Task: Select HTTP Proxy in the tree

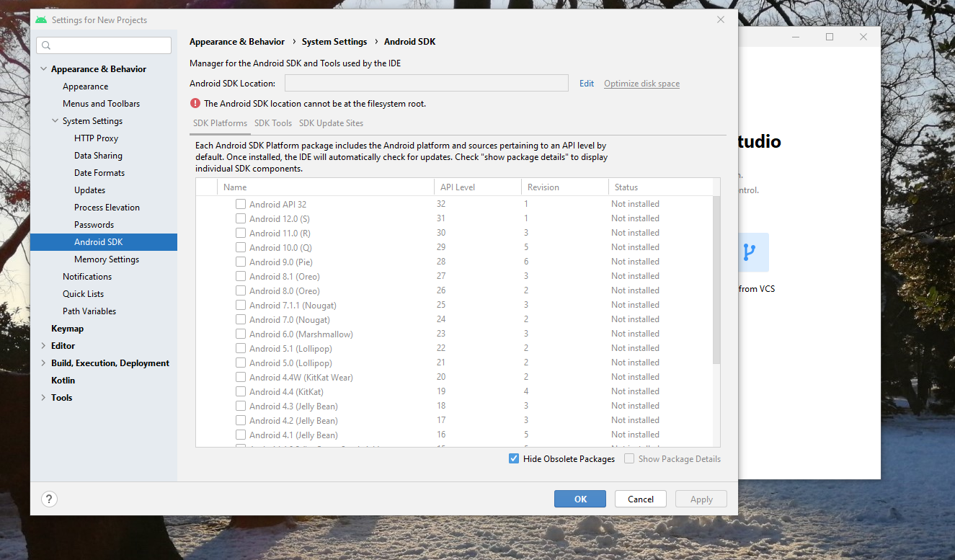Action: (96, 138)
